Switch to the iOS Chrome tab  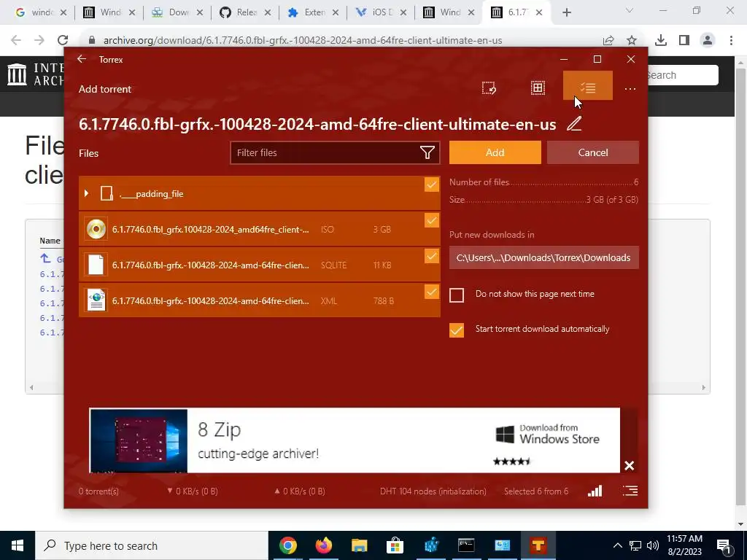381,12
